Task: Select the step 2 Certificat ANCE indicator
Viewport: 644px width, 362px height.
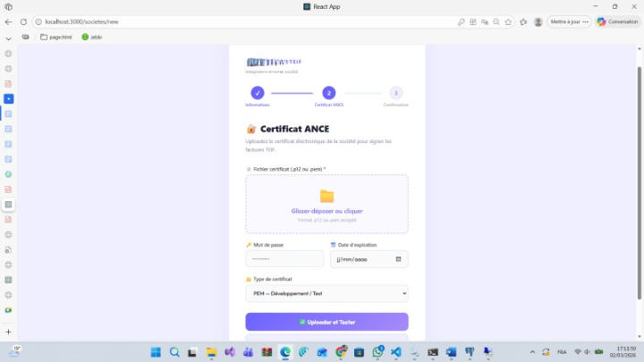Action: [328, 92]
